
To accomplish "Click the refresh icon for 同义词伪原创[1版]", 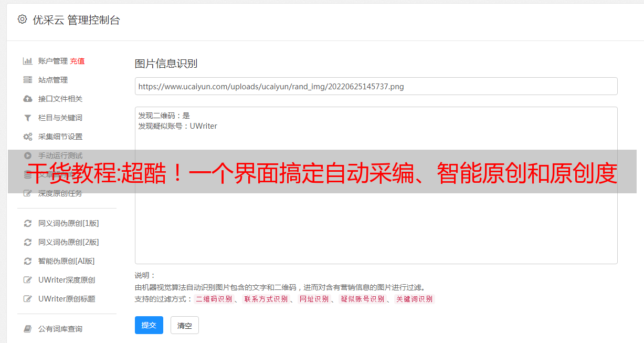I will point(28,223).
